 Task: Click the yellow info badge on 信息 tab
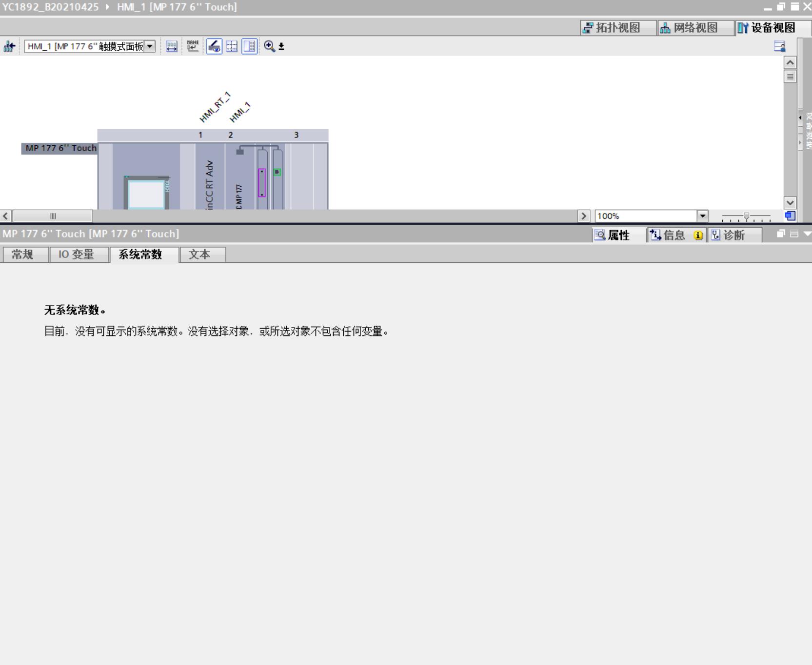click(698, 235)
